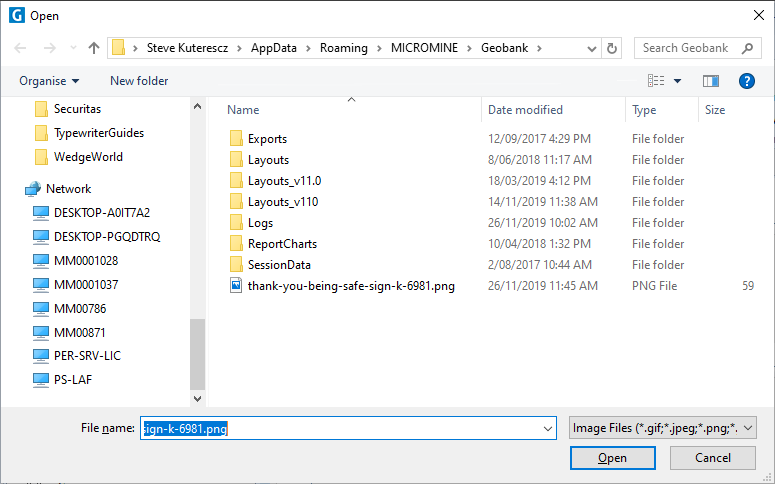Open the File name dropdown arrow
Viewport: 776px width, 487px height.
548,429
